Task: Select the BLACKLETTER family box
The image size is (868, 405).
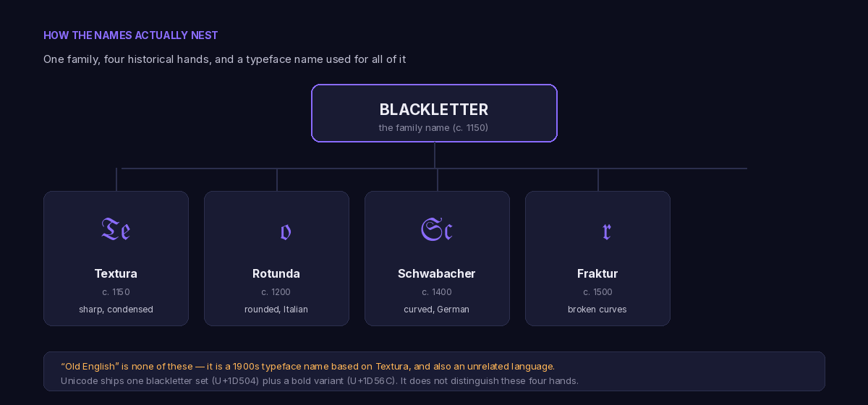Action: point(434,113)
